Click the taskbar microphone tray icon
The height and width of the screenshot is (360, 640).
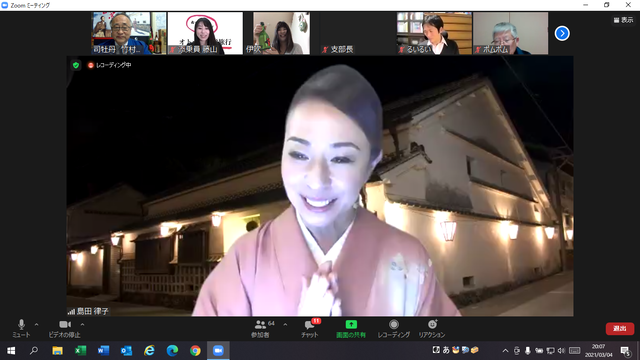coord(528,351)
